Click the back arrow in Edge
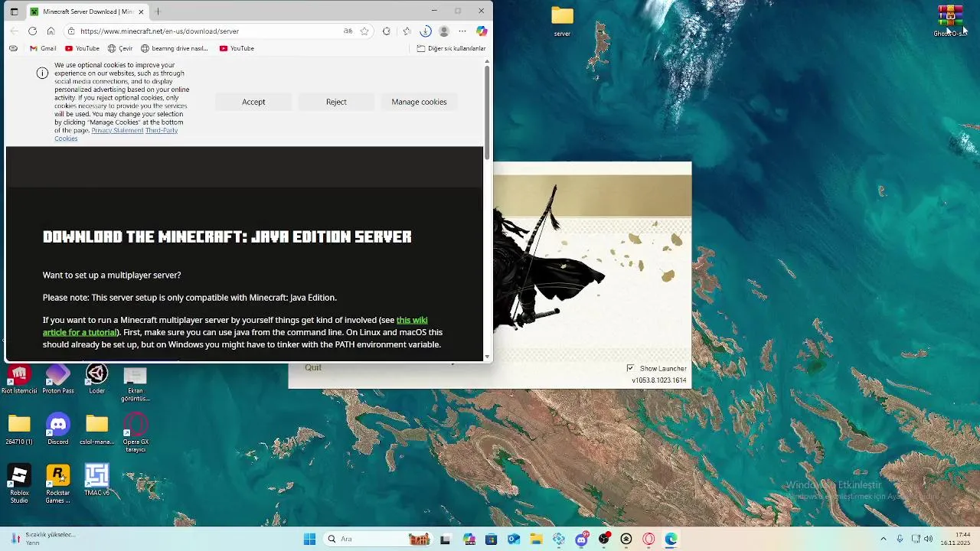 coord(14,31)
